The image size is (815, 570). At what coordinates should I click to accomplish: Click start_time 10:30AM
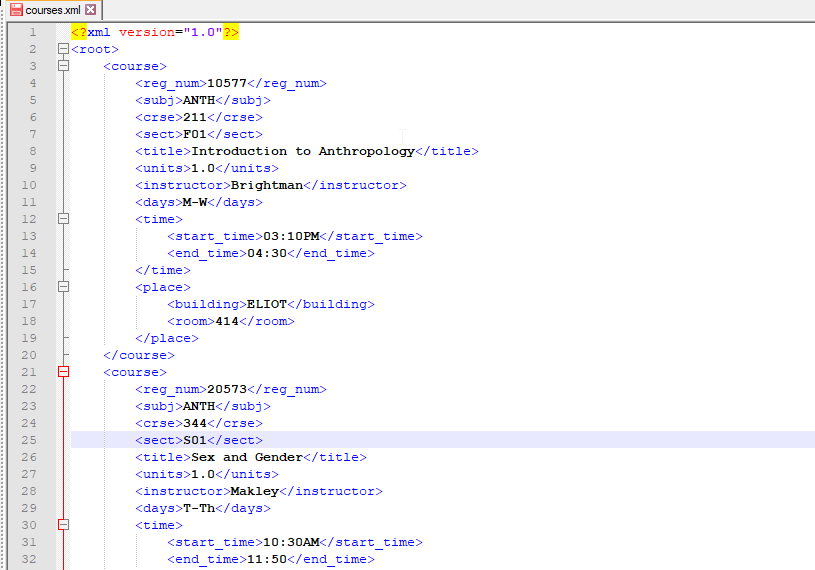point(291,542)
